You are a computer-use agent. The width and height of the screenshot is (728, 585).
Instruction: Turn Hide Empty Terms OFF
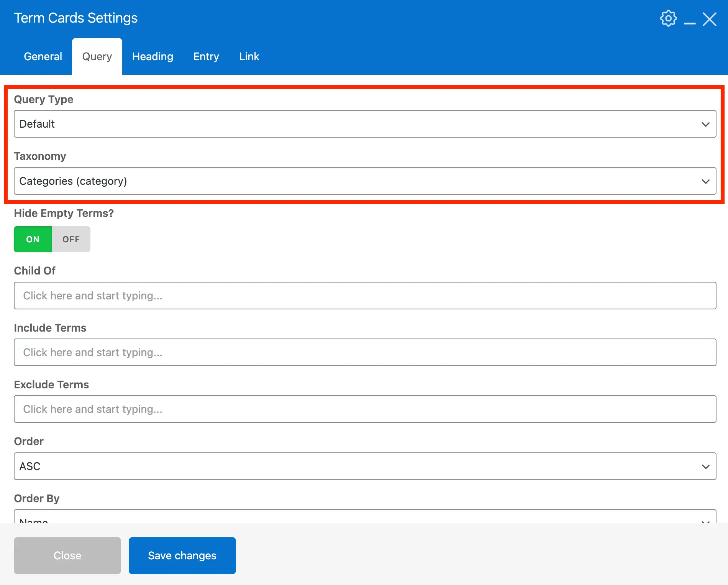(x=71, y=239)
